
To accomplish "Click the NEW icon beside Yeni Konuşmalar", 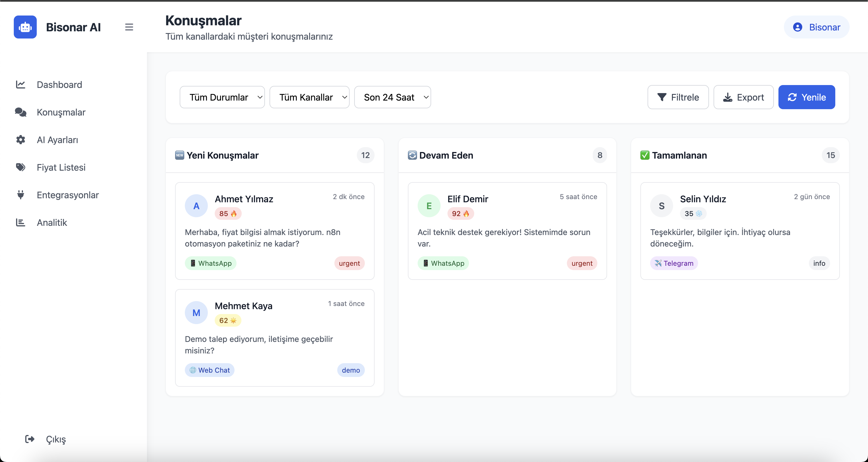I will coord(180,155).
